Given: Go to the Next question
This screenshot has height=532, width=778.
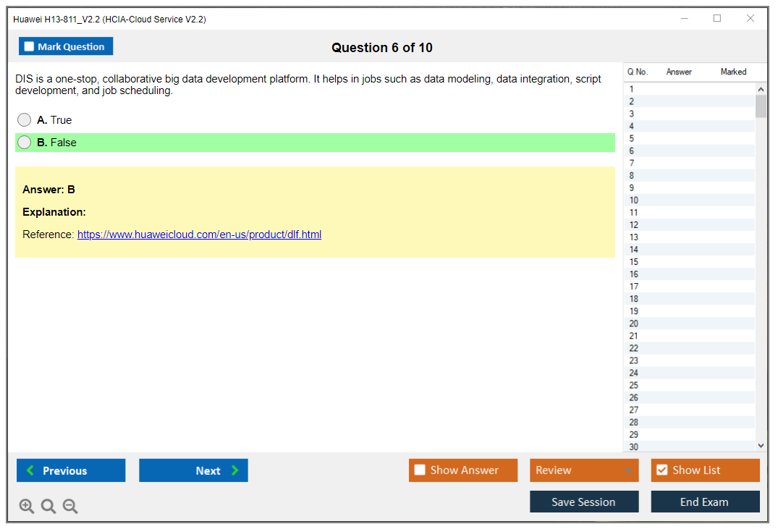Looking at the screenshot, I should 193,470.
